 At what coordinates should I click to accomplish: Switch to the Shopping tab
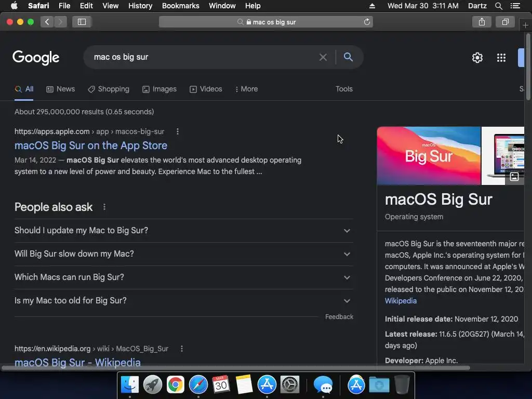click(x=109, y=89)
